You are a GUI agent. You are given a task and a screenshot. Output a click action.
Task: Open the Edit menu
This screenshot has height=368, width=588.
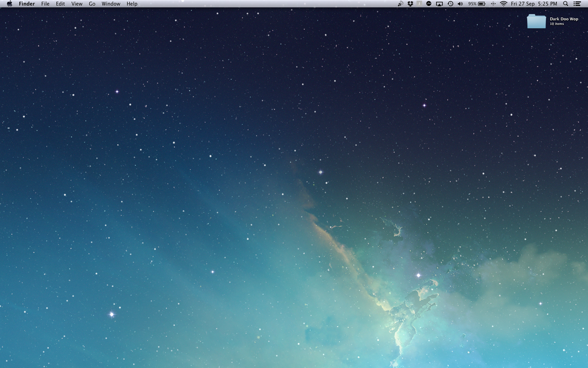point(61,4)
